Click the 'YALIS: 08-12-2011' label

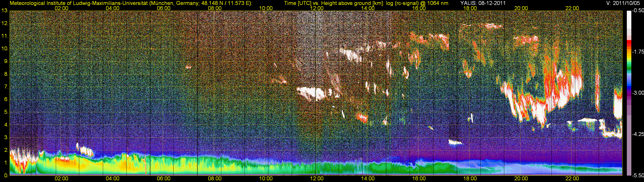483,3
